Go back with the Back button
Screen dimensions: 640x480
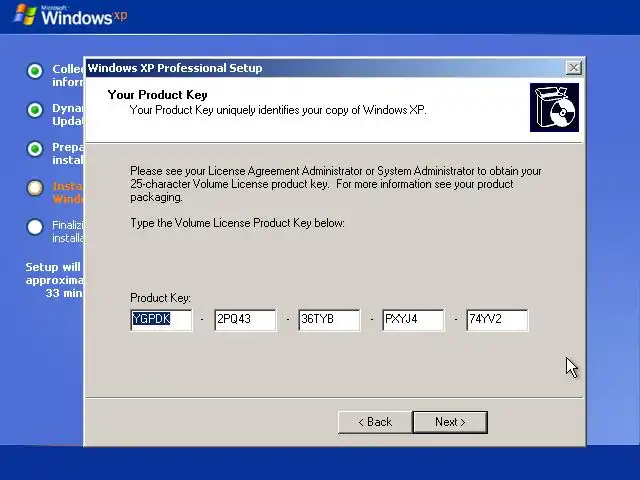[375, 422]
